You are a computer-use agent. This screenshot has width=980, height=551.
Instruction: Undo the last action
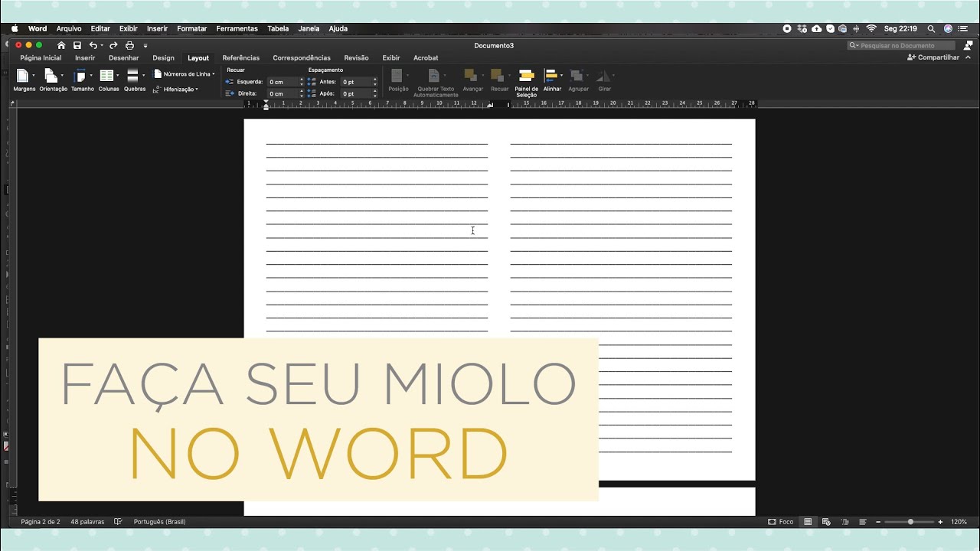pos(93,45)
